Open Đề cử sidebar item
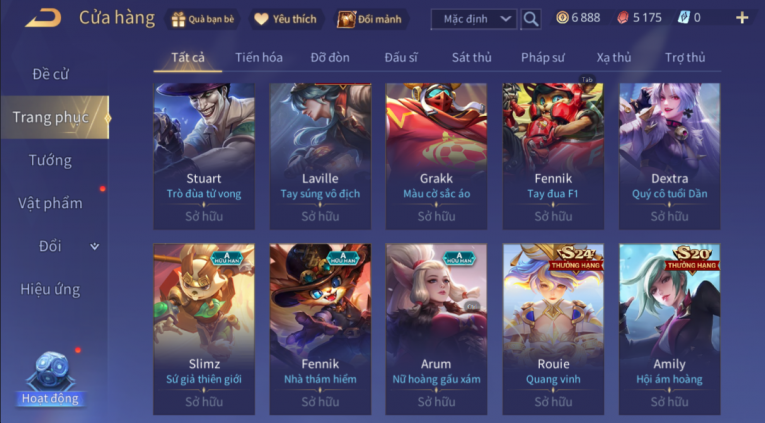The height and width of the screenshot is (423, 765). 50,74
